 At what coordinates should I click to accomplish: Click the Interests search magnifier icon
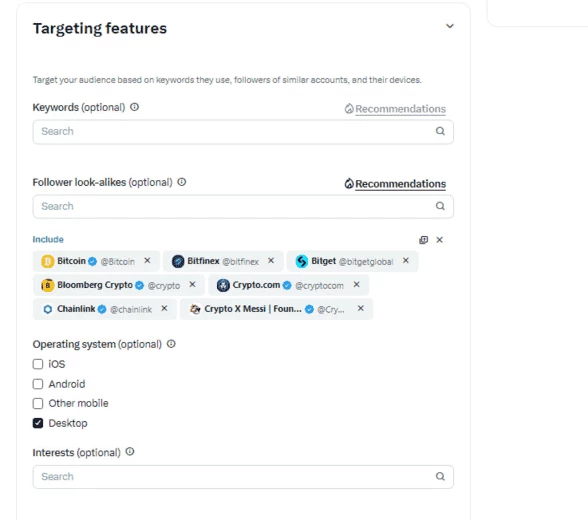[x=440, y=476]
